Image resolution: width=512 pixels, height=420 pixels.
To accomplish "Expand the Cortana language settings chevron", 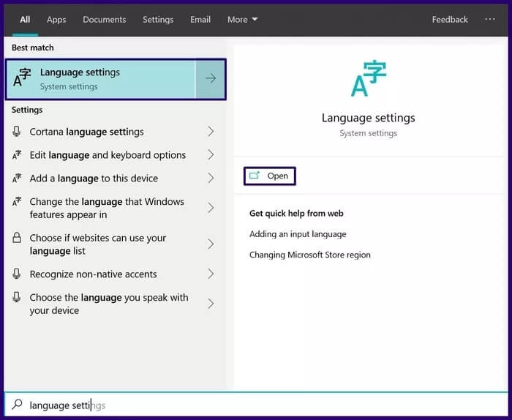I will pyautogui.click(x=211, y=132).
